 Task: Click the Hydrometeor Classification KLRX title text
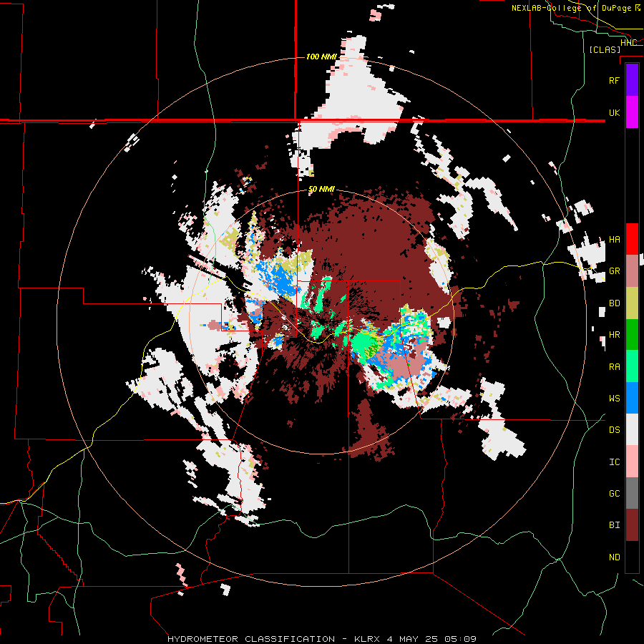322,639
